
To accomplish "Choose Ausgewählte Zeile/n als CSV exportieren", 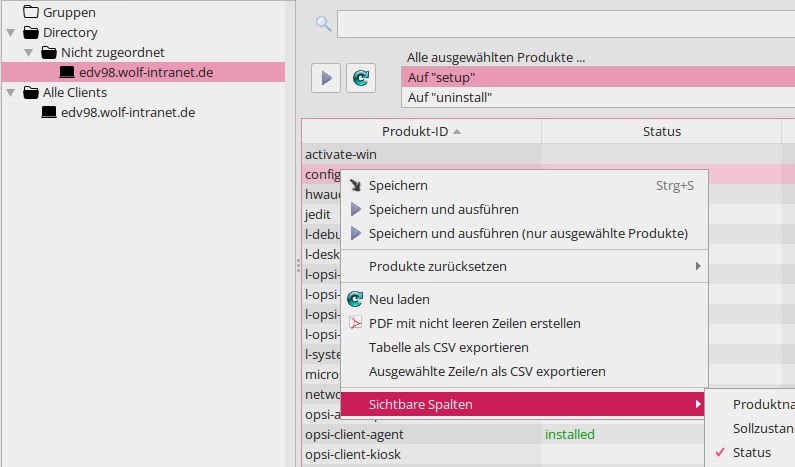I will click(524, 371).
